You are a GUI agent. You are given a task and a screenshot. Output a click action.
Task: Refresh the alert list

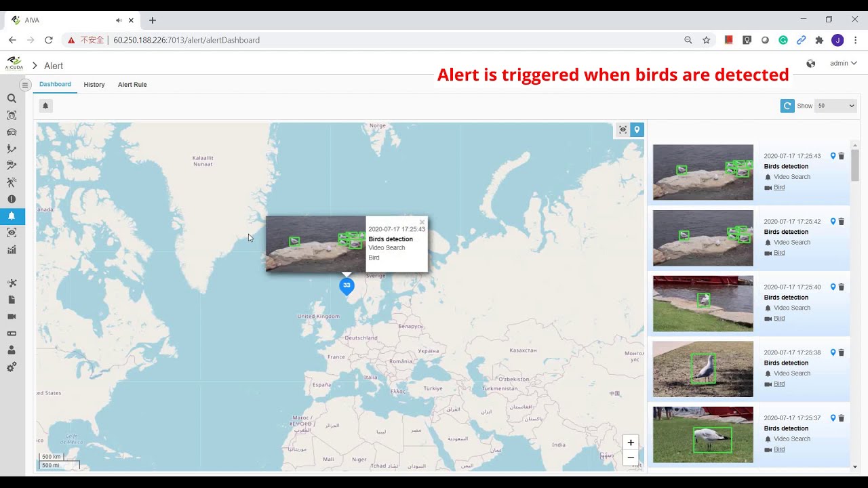(787, 106)
